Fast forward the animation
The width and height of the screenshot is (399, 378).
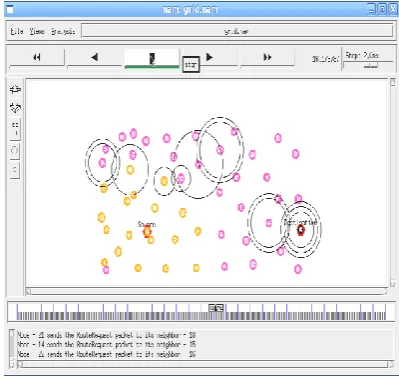coord(267,57)
